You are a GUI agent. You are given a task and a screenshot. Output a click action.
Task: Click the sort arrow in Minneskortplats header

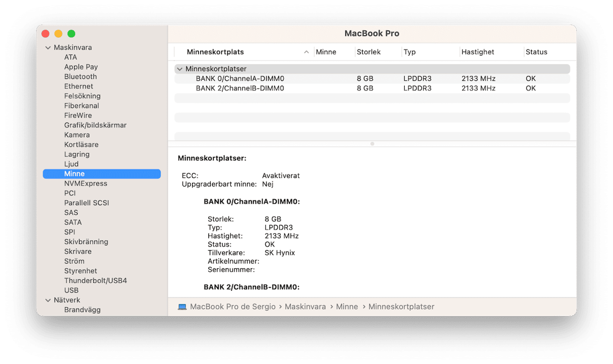pyautogui.click(x=306, y=52)
